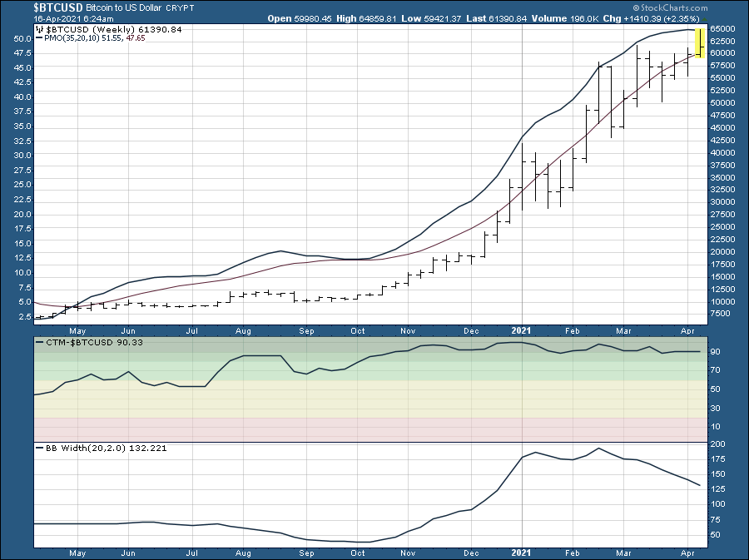Click the CTM-$BTCUSD legend line marker

point(39,342)
